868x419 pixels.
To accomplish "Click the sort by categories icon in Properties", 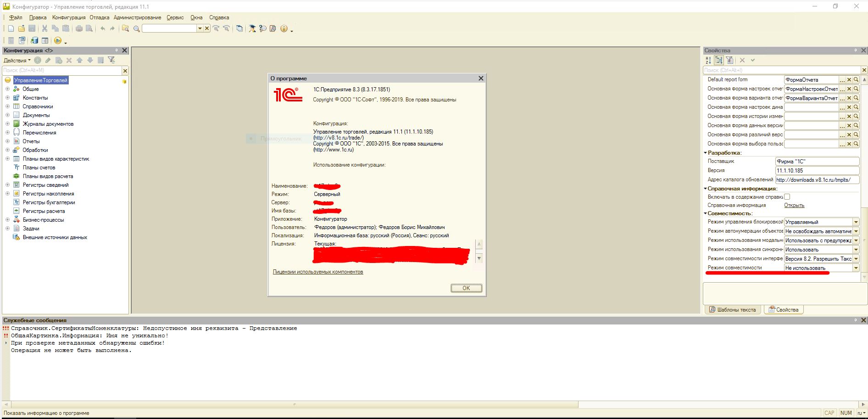I will [x=719, y=60].
